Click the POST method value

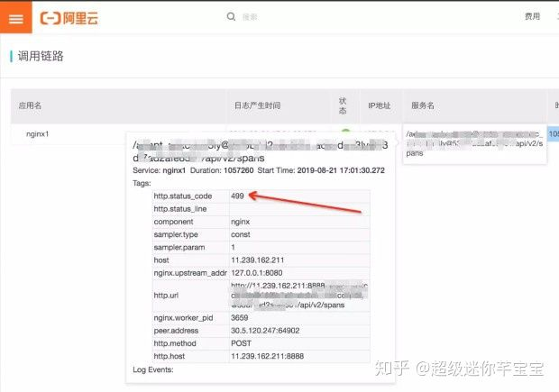[x=241, y=343]
